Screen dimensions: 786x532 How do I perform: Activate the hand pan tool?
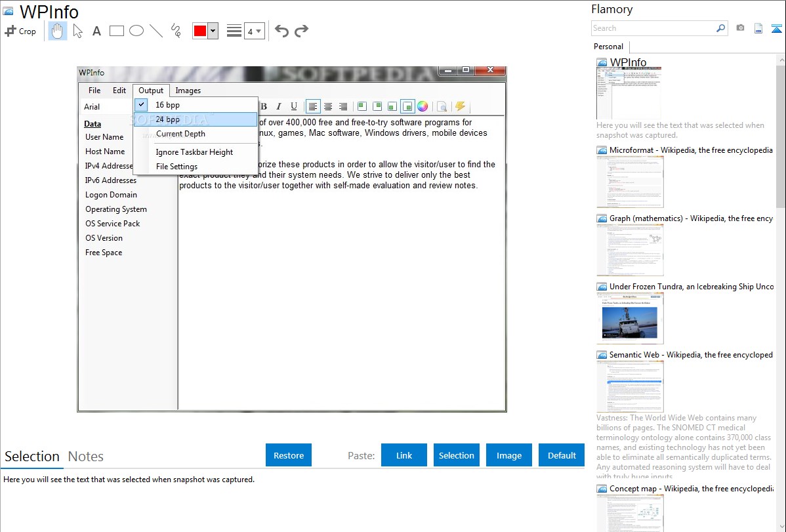pyautogui.click(x=58, y=31)
